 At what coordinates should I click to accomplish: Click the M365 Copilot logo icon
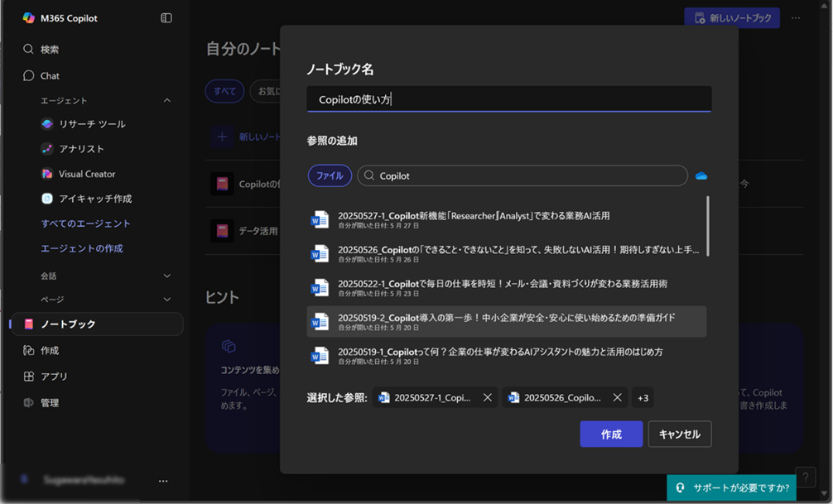pos(29,18)
